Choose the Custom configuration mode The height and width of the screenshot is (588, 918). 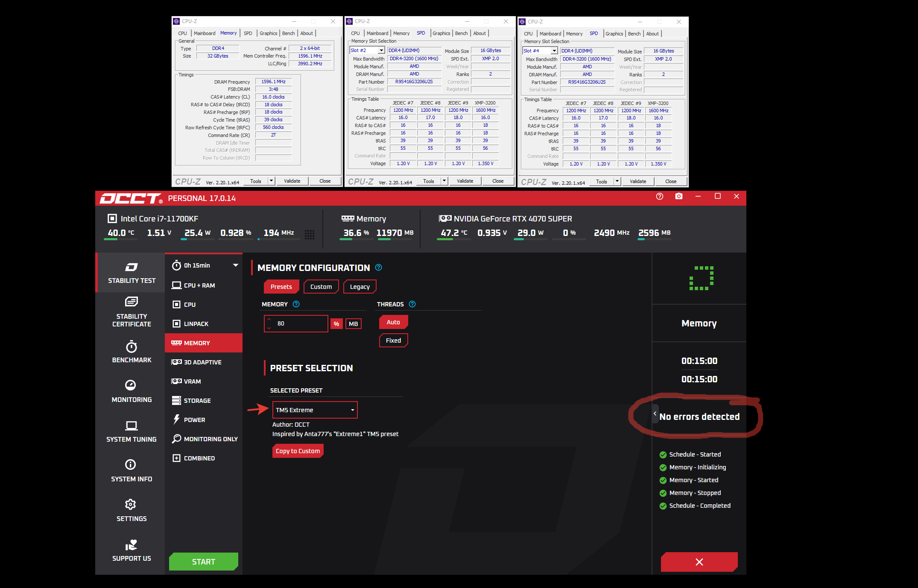(x=321, y=287)
